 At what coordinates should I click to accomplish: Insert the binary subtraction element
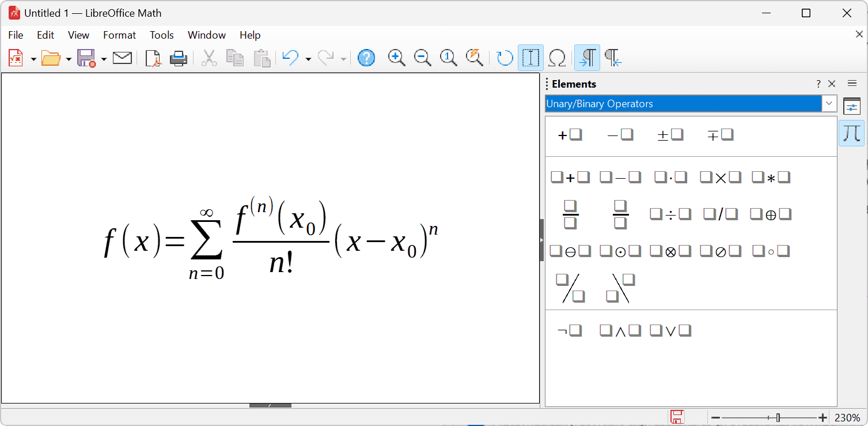point(620,178)
